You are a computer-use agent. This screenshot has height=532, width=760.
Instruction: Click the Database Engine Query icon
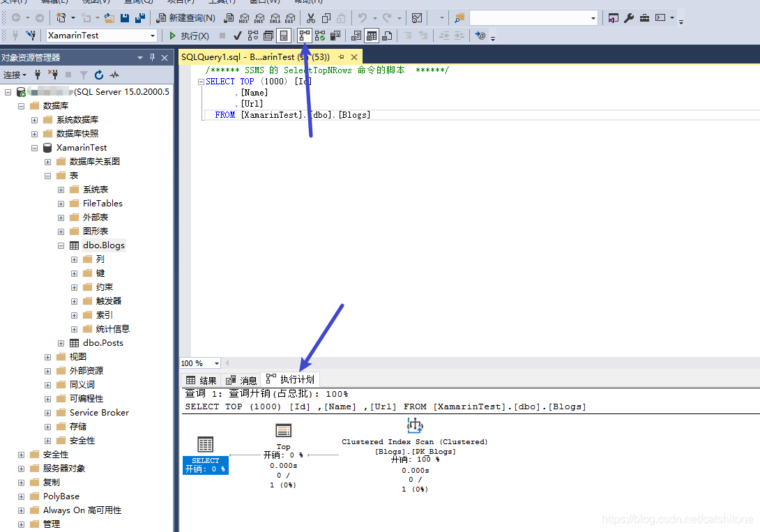pos(229,18)
